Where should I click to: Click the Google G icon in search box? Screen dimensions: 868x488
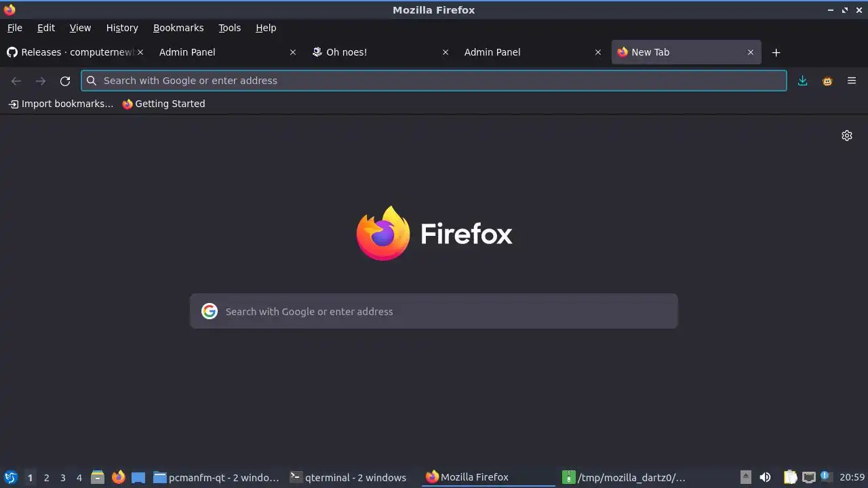pos(210,311)
